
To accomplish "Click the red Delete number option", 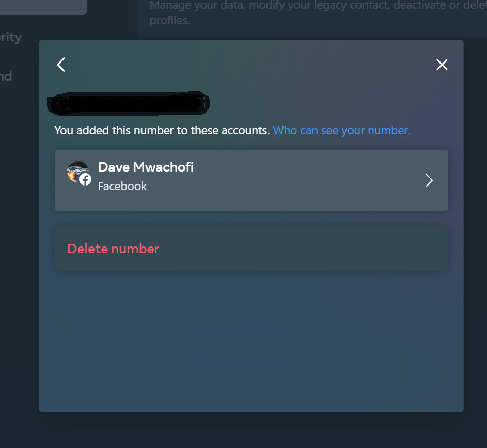I will coord(113,249).
